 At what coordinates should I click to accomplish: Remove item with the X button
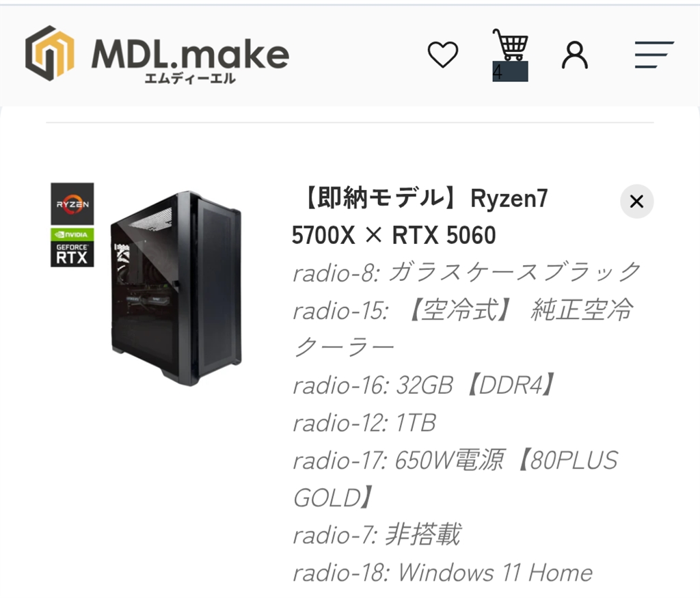636,201
